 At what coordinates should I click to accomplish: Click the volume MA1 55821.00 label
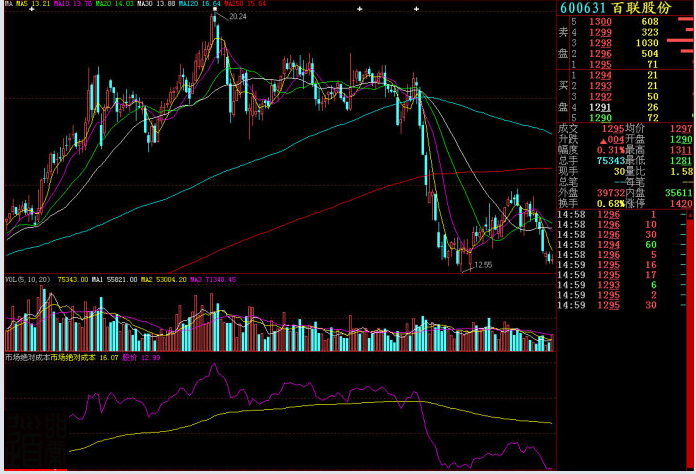point(115,280)
